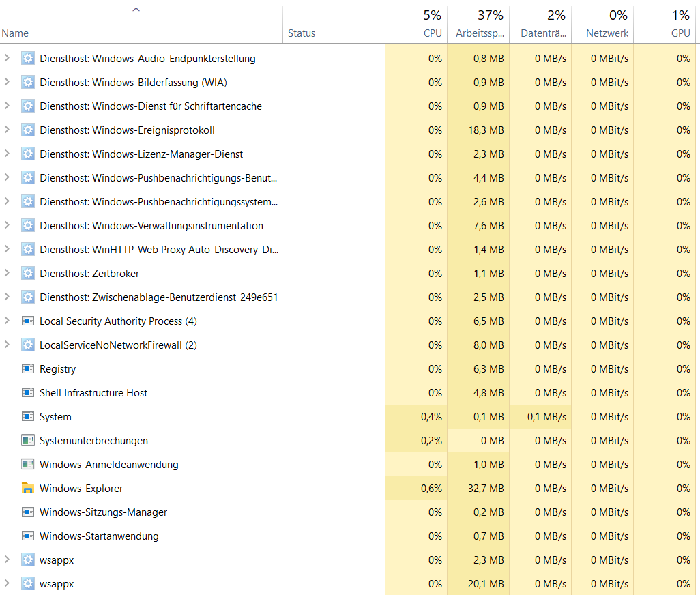700x595 pixels.
Task: Select the Windows-Startanwendung row
Action: pyautogui.click(x=348, y=536)
